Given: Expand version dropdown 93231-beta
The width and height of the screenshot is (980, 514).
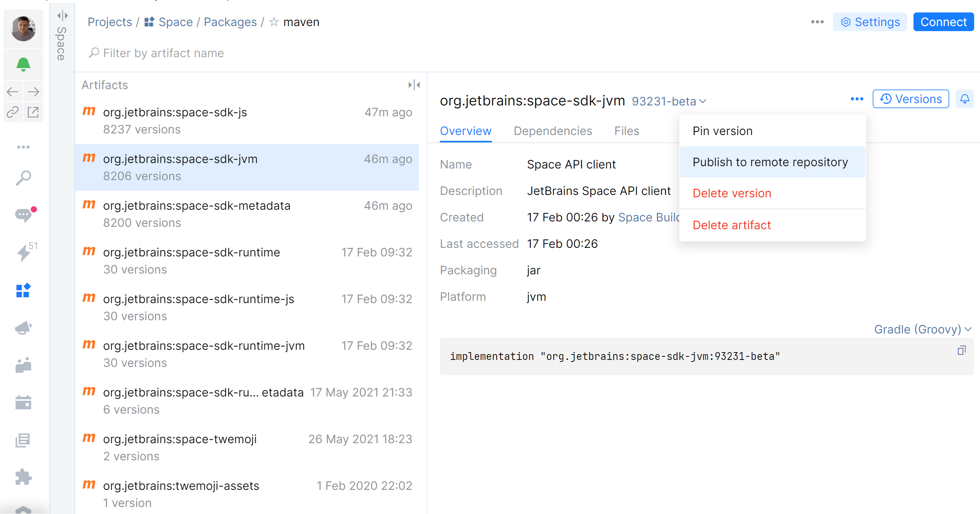Looking at the screenshot, I should point(669,101).
